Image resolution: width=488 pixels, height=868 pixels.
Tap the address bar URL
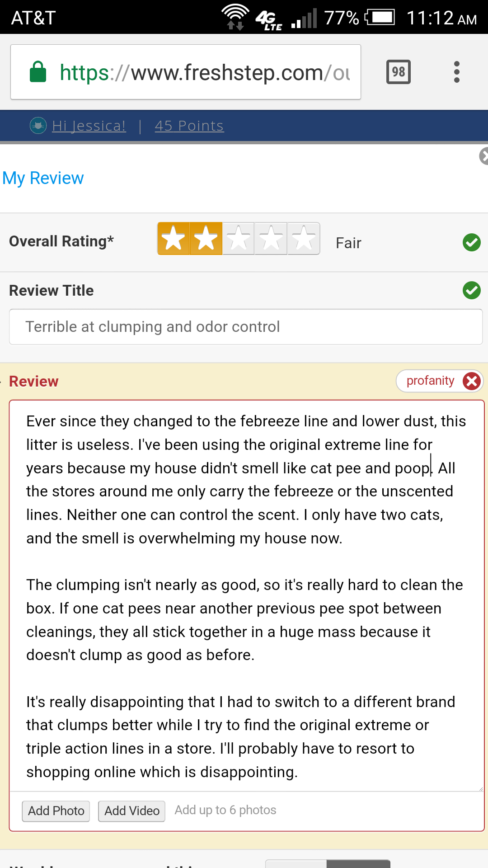tap(204, 72)
